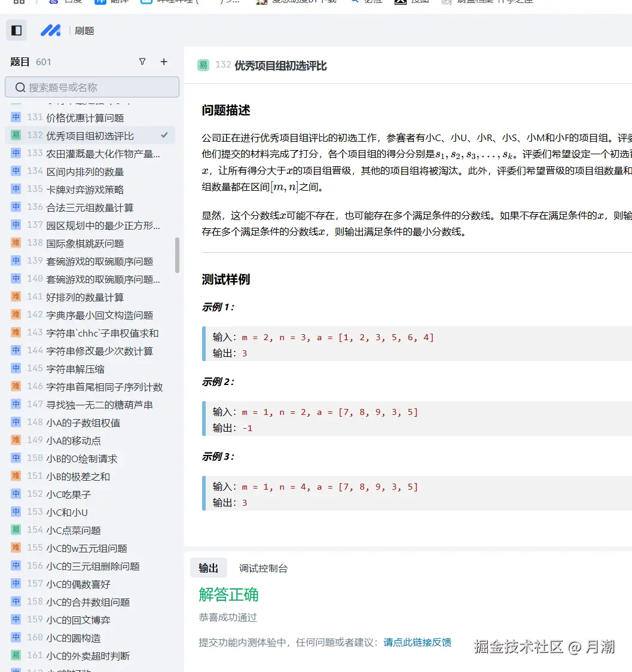This screenshot has height=672, width=632.
Task: Click the M-shaped logo icon beside 刷题
Action: (x=51, y=30)
